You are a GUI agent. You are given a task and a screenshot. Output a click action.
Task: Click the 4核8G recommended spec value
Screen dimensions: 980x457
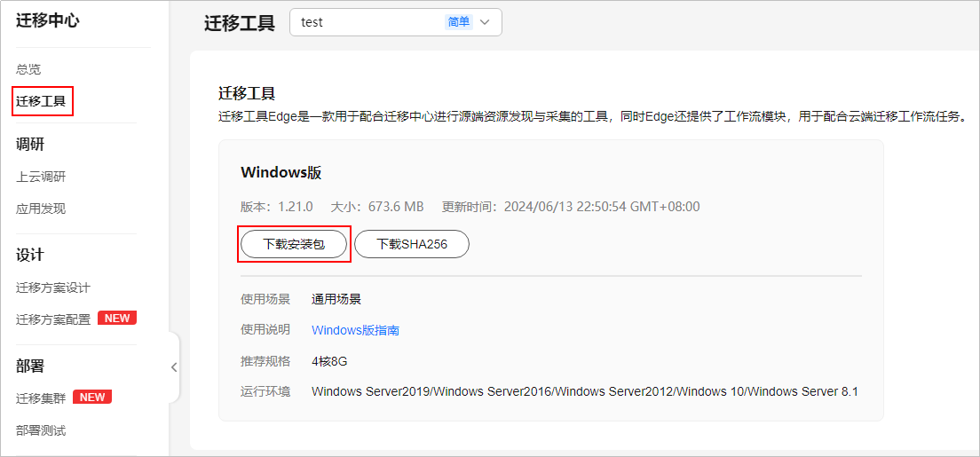coord(329,361)
